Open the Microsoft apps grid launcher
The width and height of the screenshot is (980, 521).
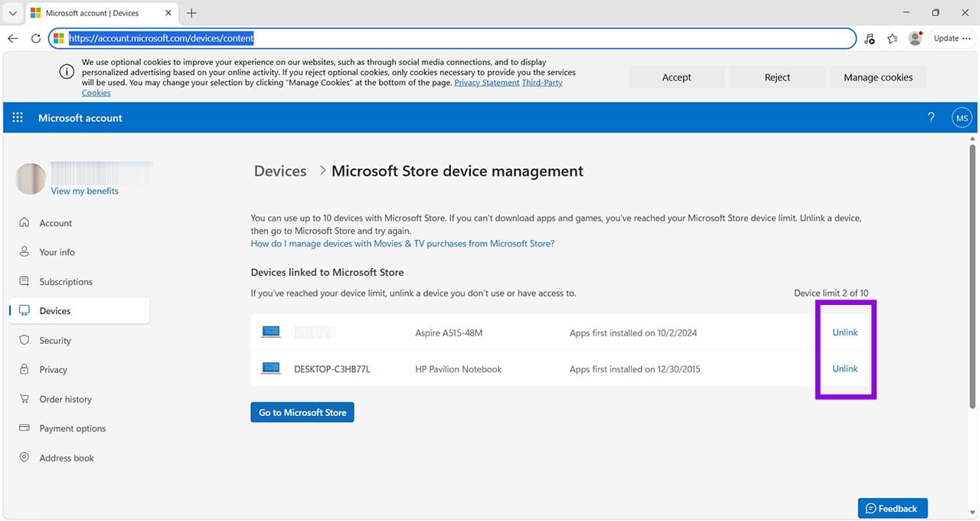18,118
